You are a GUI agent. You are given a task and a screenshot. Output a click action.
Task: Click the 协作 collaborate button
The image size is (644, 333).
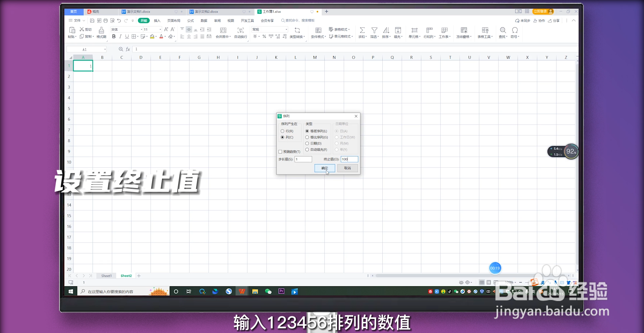[x=539, y=20]
